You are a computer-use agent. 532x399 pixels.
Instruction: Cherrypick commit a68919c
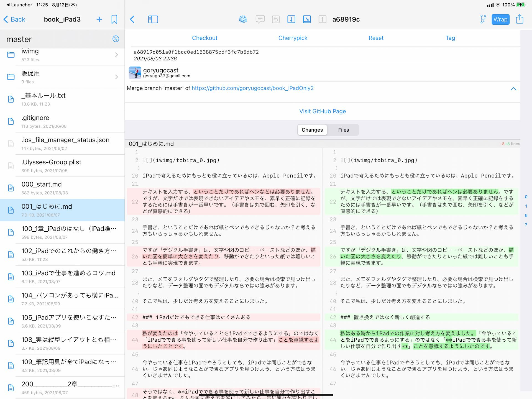tap(293, 38)
